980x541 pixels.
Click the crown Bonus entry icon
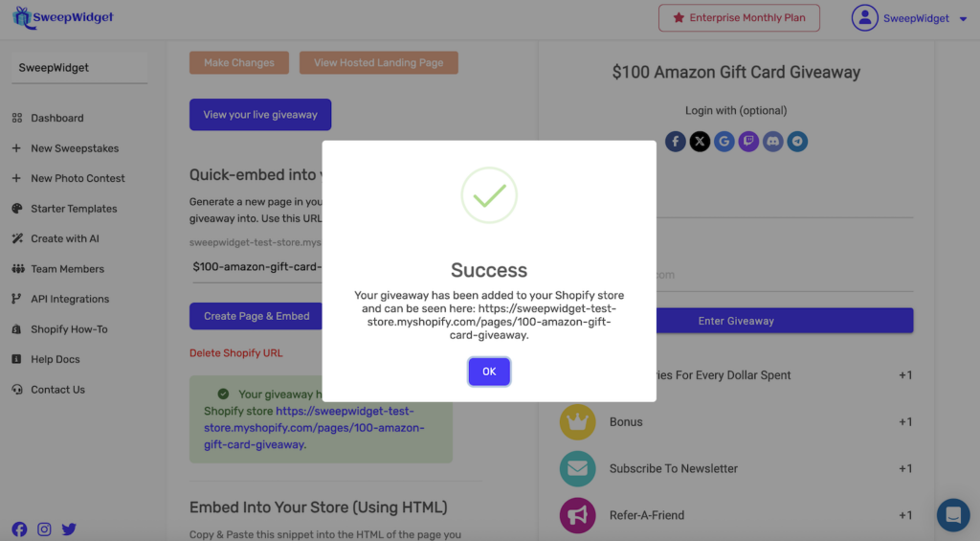[577, 422]
